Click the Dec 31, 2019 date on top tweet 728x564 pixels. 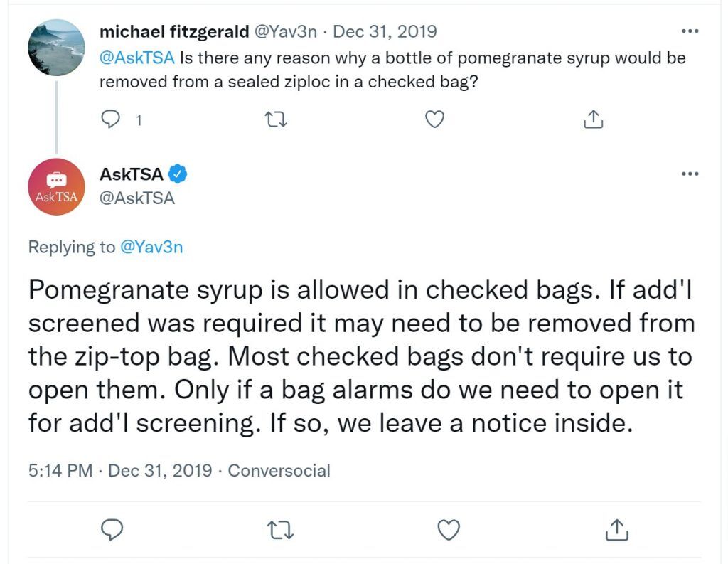tap(385, 31)
